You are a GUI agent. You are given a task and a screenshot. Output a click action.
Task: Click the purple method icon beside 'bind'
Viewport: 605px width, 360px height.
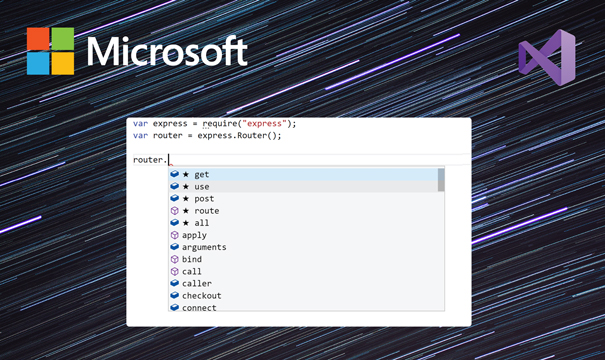pyautogui.click(x=174, y=259)
